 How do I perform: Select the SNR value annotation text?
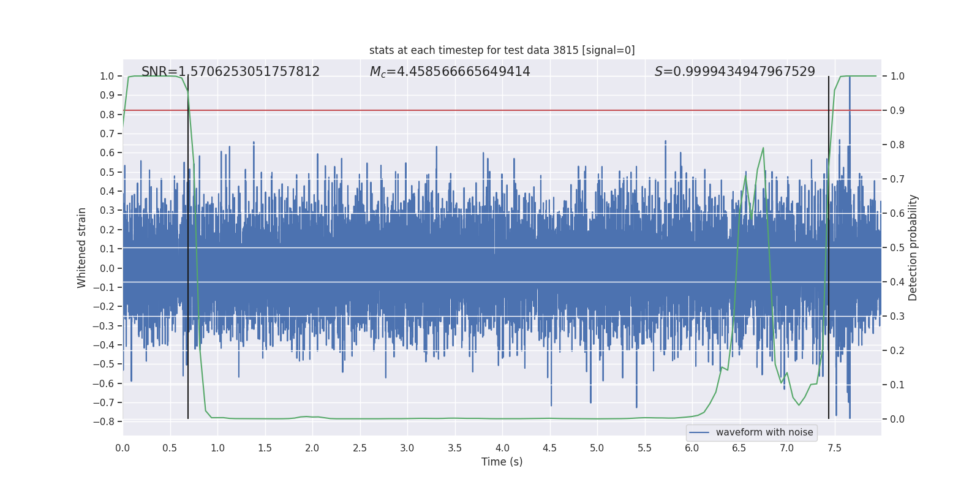pos(230,72)
